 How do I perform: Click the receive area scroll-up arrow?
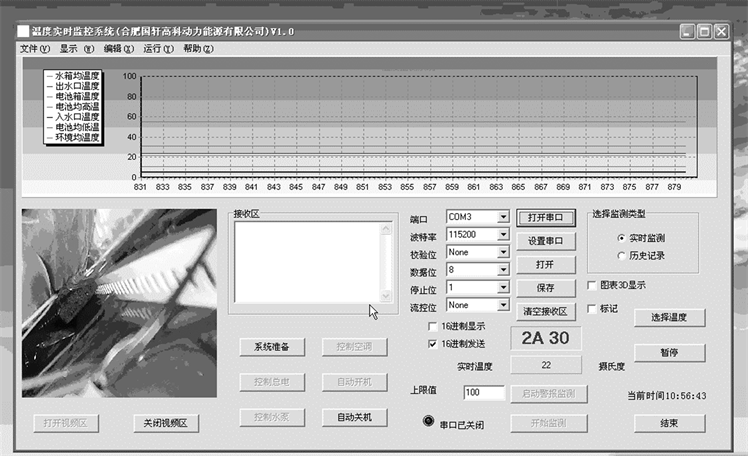(x=386, y=229)
